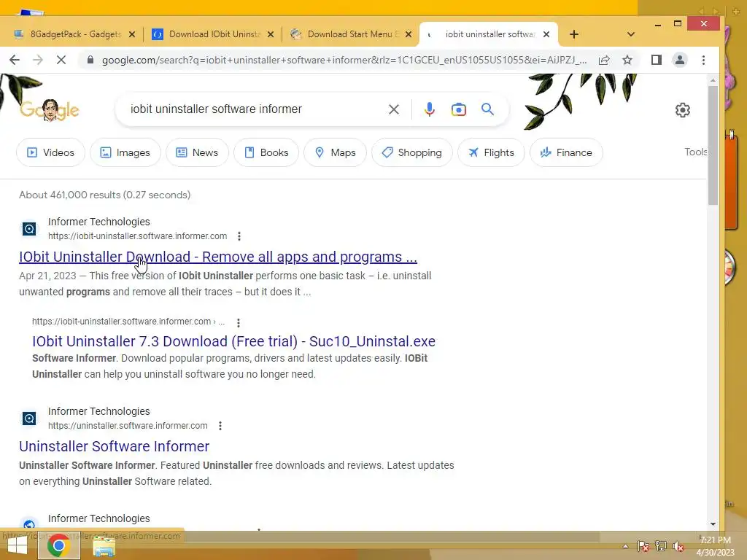Open the Windows Start button
Image resolution: width=747 pixels, height=560 pixels.
point(18,545)
